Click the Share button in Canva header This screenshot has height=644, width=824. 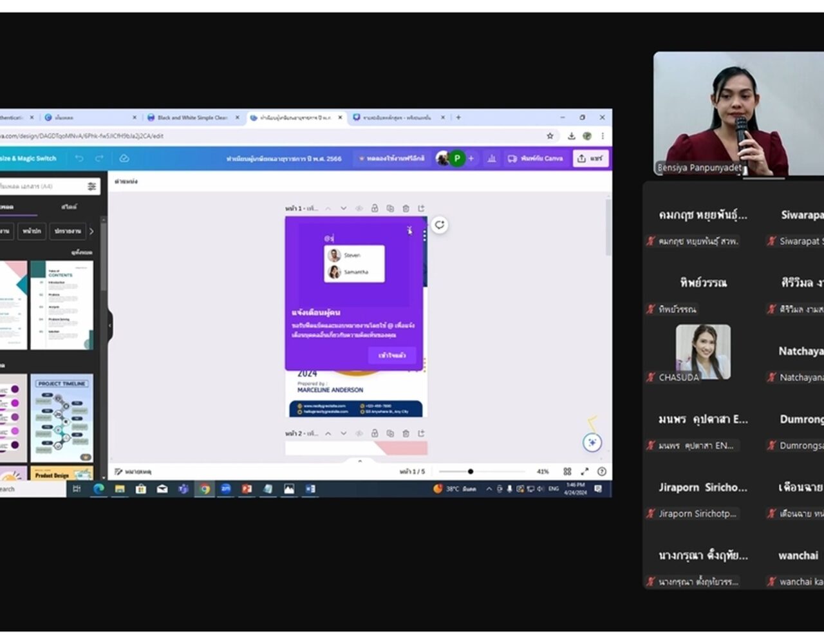590,158
